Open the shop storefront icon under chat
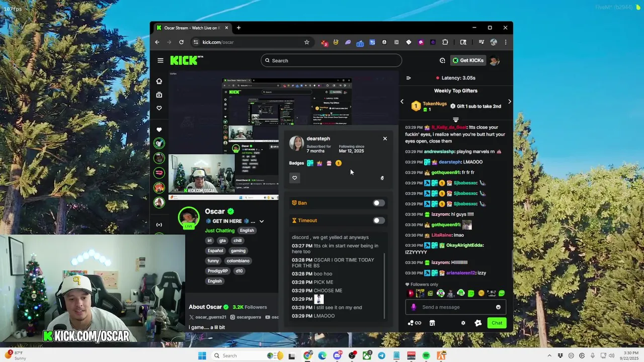This screenshot has height=362, width=644. coord(432,323)
